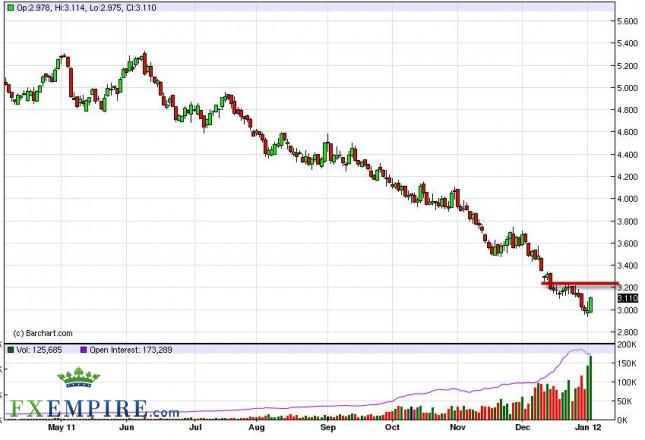Click the 'Nov' date axis label
Viewport: 645px width, 440px height.
457,427
